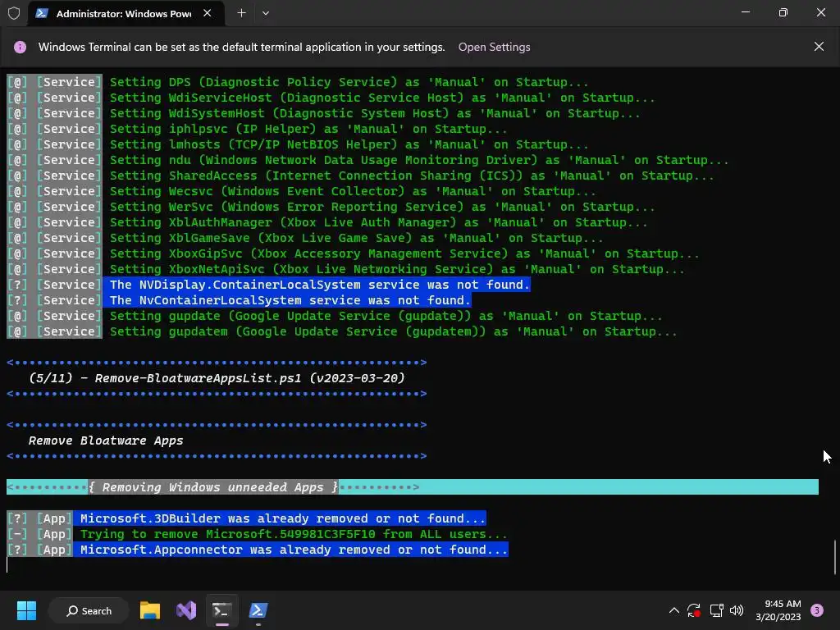The width and height of the screenshot is (840, 630).
Task: Open taskbar Search box
Action: point(89,610)
